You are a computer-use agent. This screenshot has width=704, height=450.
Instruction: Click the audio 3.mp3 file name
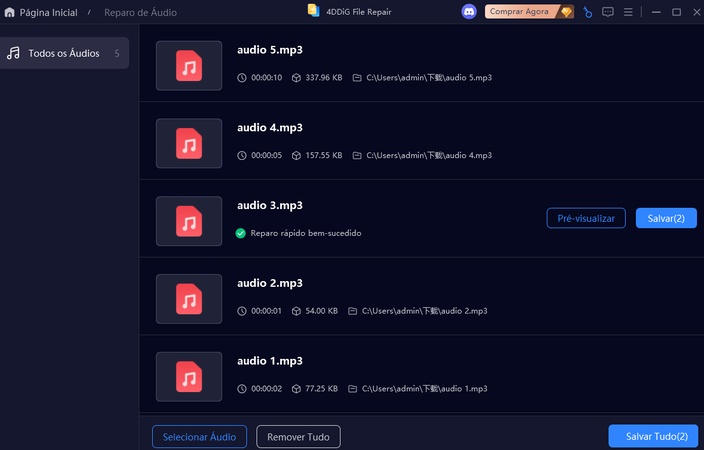pos(270,205)
